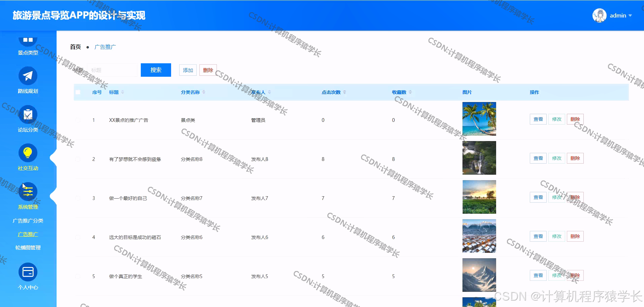Click the toolbar 删除 button

[x=208, y=70]
